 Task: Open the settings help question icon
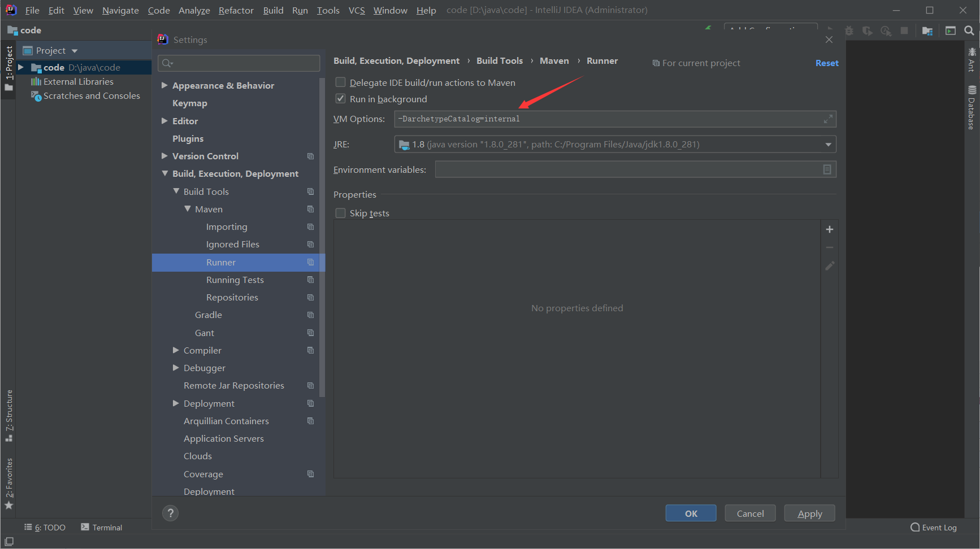click(x=170, y=513)
